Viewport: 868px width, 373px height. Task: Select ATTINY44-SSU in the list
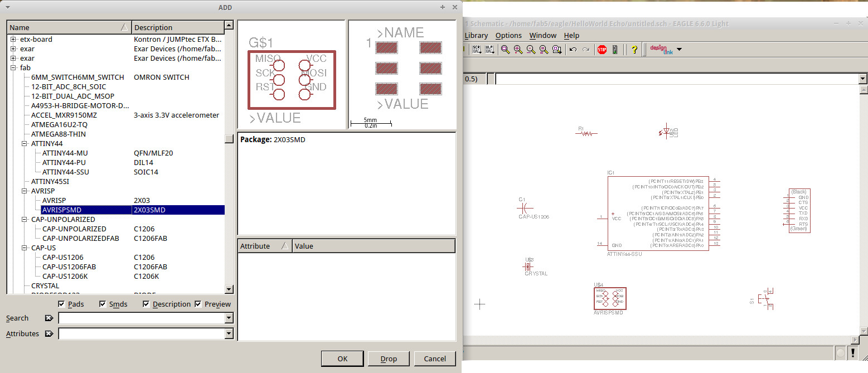pos(65,172)
